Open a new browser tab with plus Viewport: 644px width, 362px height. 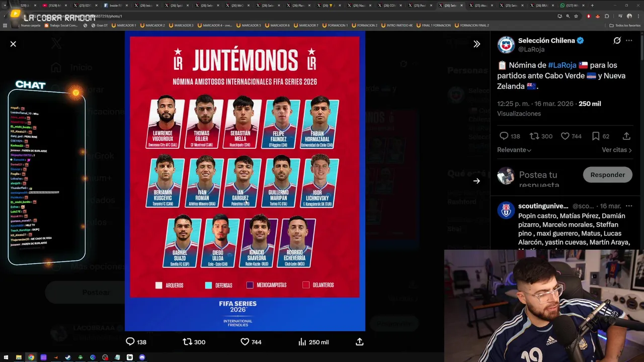click(x=592, y=5)
